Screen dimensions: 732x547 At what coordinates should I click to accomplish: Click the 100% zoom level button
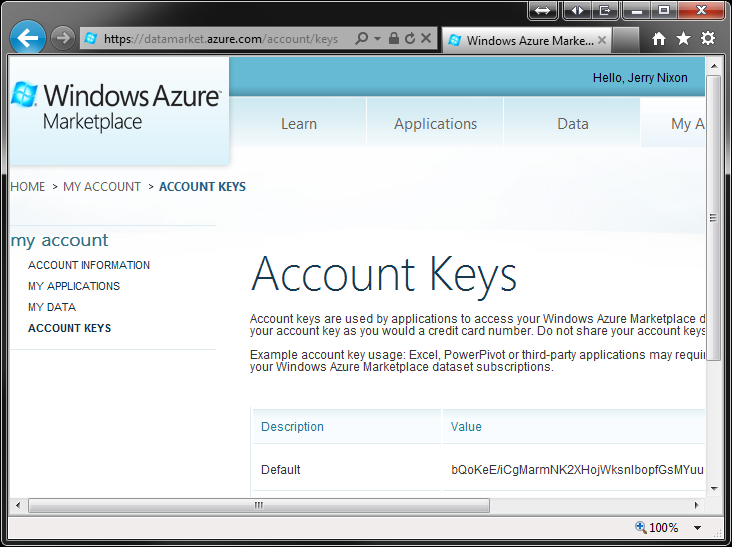coord(657,527)
